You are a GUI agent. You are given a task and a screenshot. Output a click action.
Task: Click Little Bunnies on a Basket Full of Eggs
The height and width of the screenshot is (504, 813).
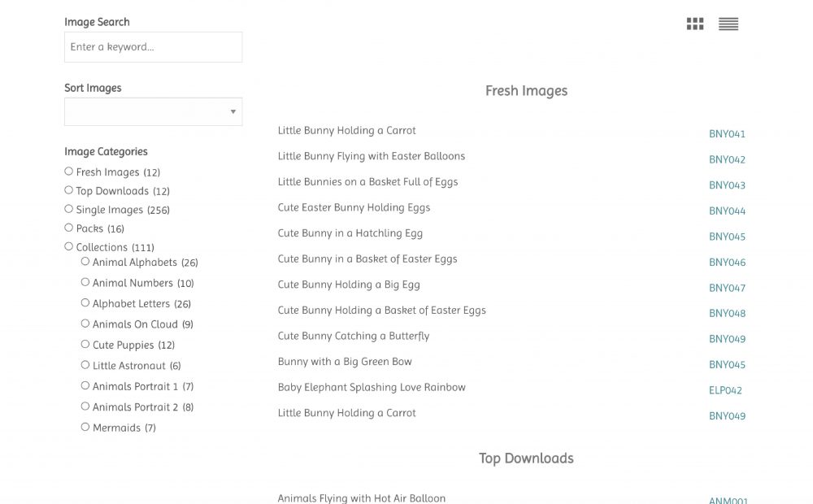[367, 182]
